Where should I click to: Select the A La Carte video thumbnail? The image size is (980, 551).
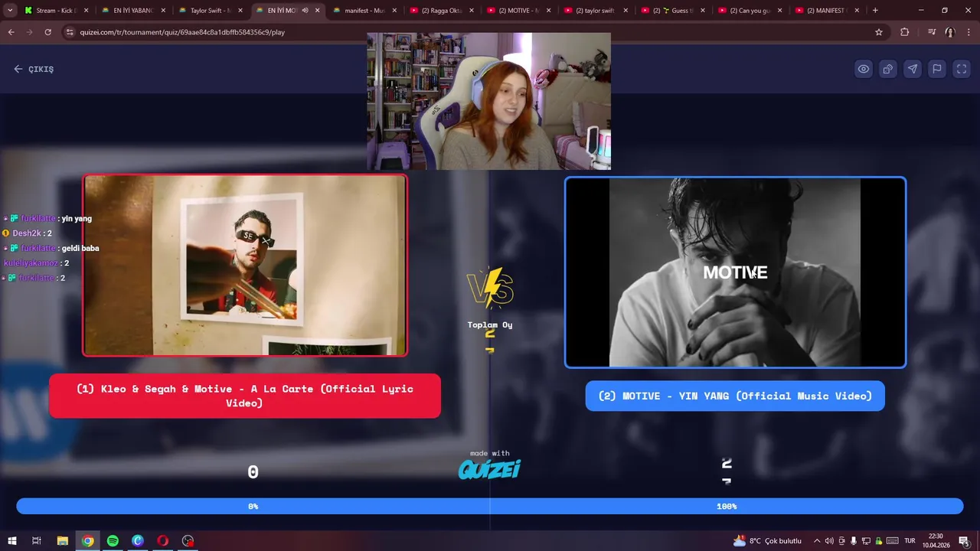point(245,266)
